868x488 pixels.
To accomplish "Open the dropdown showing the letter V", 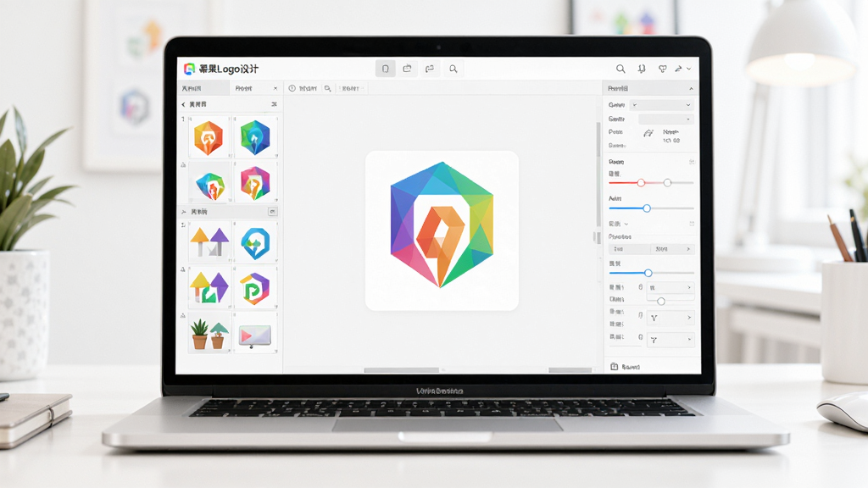I will (671, 318).
